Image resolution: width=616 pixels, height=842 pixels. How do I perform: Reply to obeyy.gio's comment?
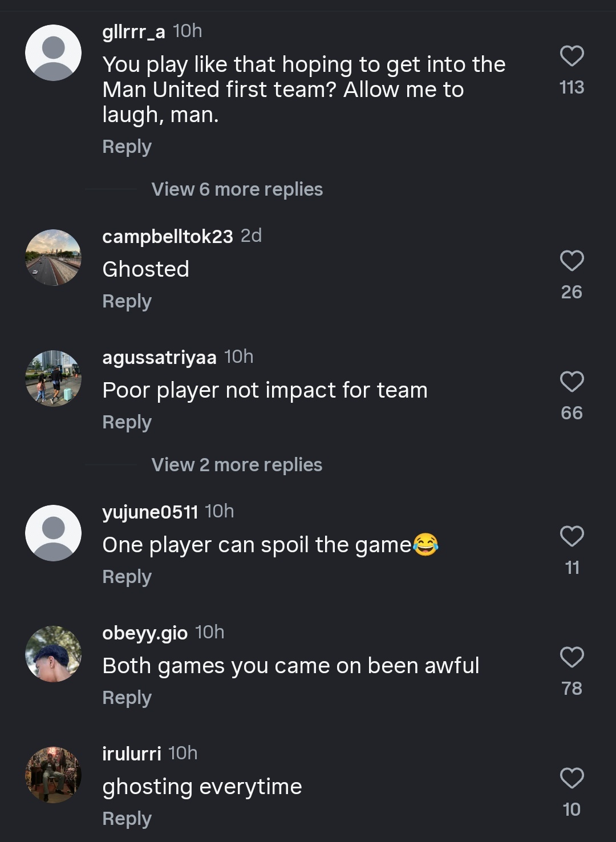pos(127,698)
